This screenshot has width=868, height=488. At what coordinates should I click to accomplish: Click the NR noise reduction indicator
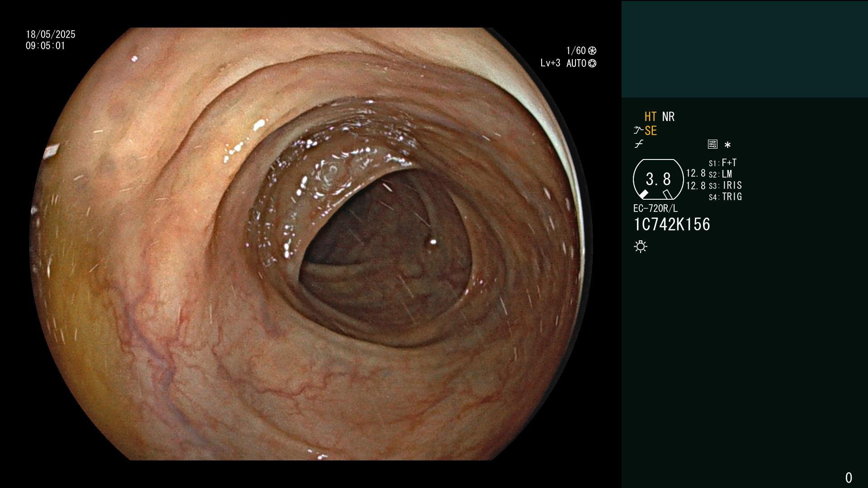point(668,117)
